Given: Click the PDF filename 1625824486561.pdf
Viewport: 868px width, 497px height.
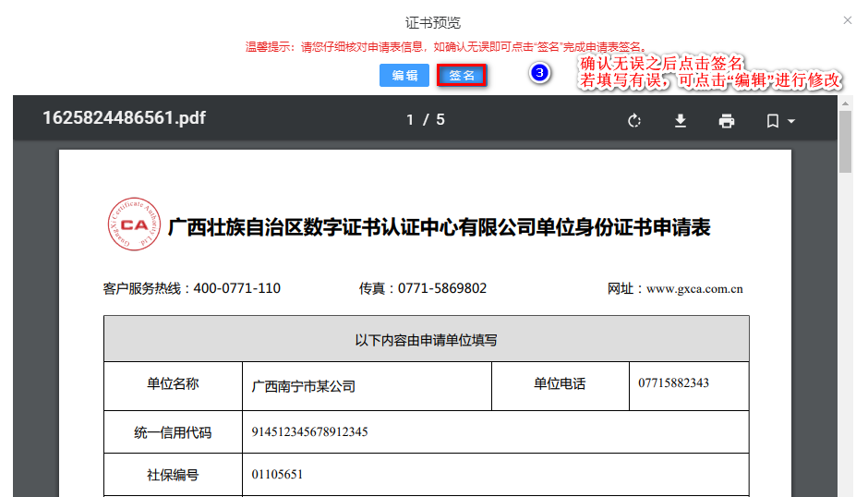Looking at the screenshot, I should 124,118.
